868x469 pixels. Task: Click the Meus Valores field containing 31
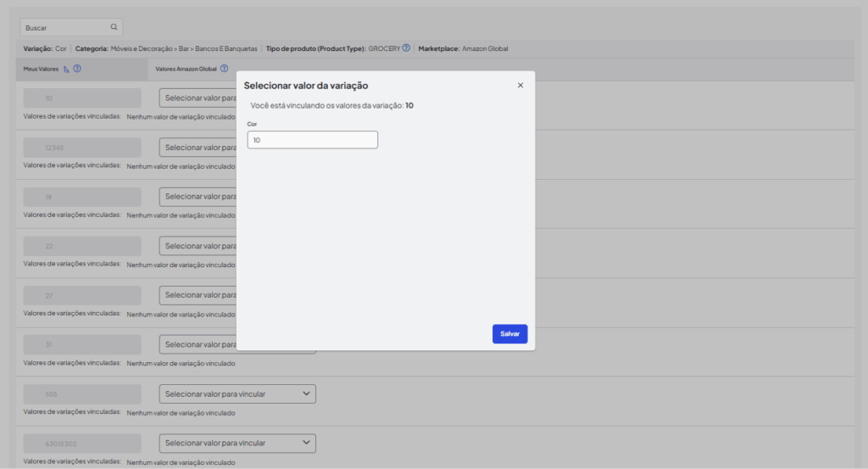coord(81,344)
